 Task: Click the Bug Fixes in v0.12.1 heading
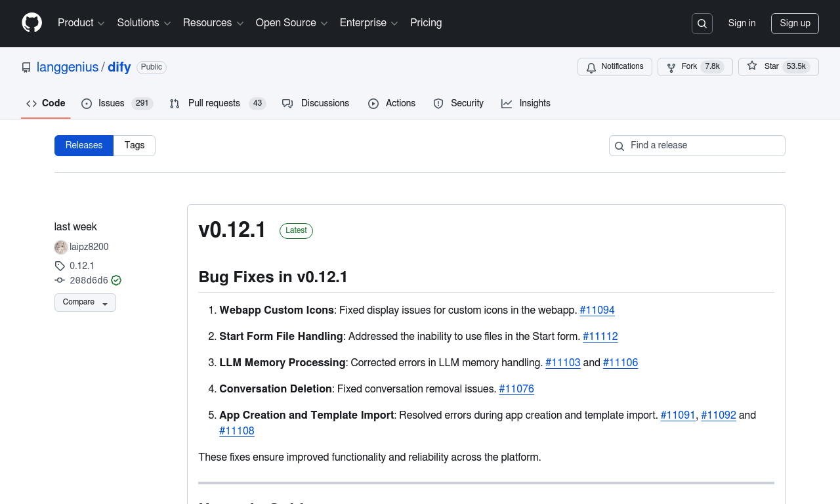[273, 277]
